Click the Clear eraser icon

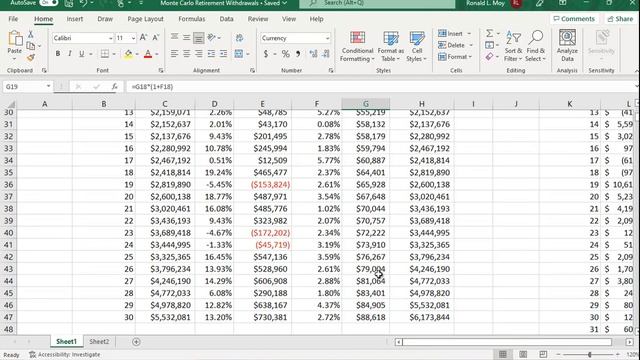pos(489,57)
